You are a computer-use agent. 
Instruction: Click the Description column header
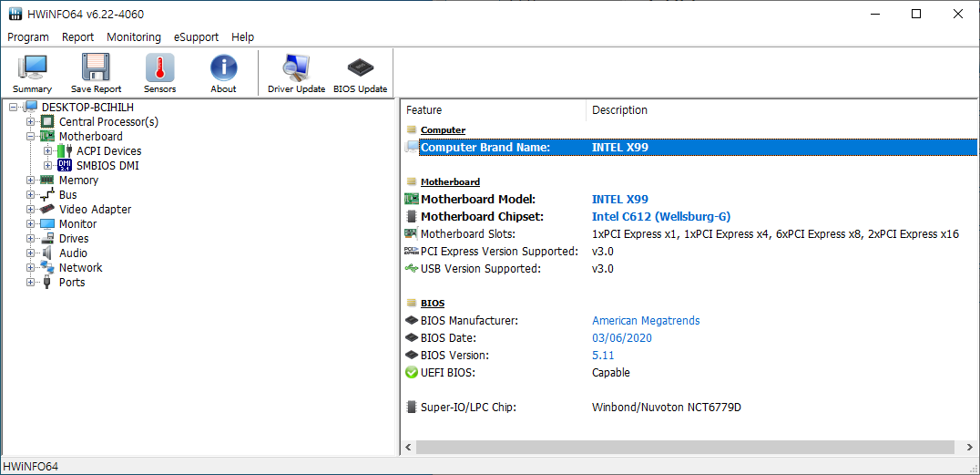pyautogui.click(x=782, y=110)
